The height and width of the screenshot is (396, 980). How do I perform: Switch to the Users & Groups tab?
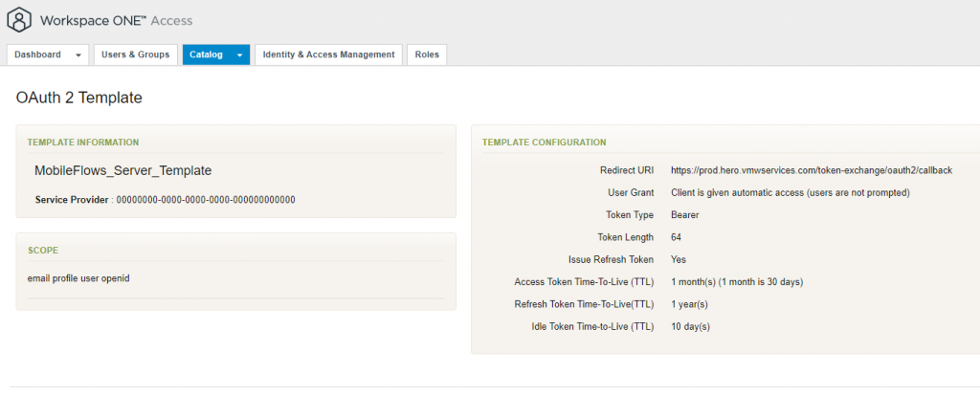136,55
